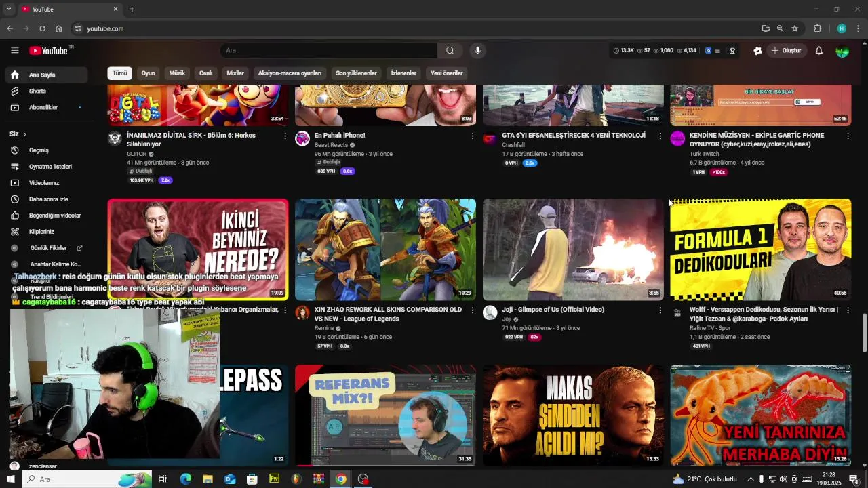Screen dimensions: 868x488
Task: Click the search magnifier button
Action: 450,50
